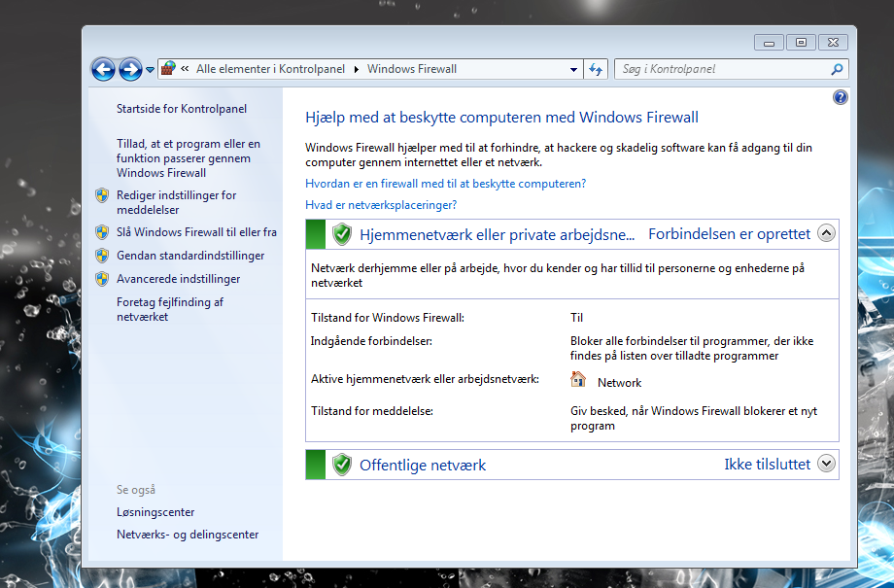Click 'Ikke tilsluttet' status text
This screenshot has height=588, width=894.
point(767,465)
